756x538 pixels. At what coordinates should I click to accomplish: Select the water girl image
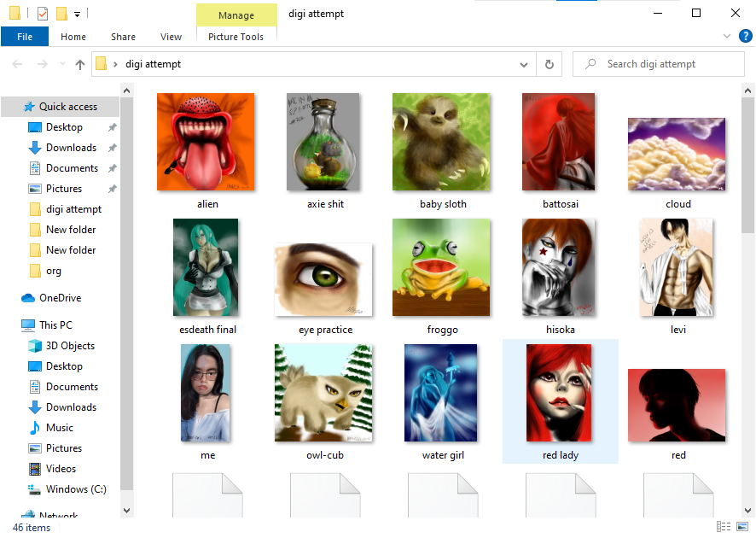coord(440,393)
